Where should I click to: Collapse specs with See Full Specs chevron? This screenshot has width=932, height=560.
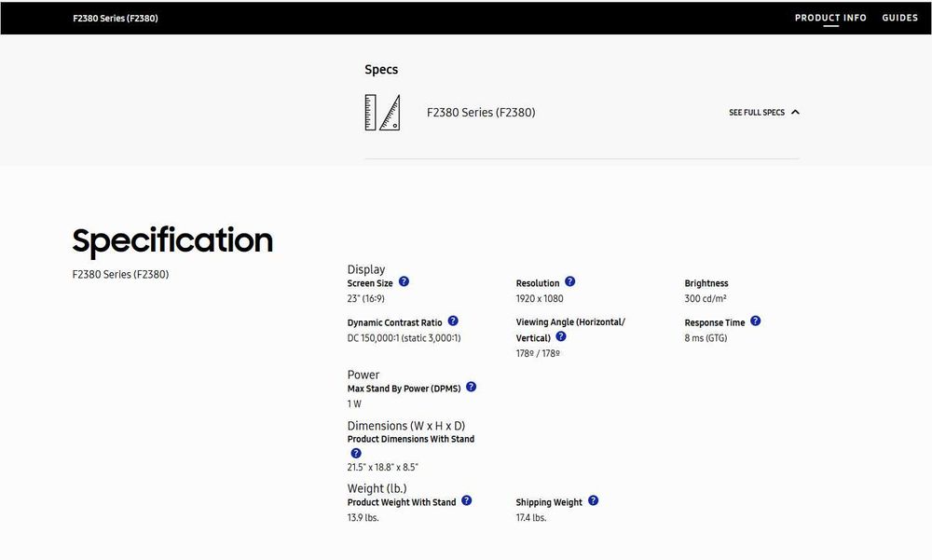(x=795, y=113)
